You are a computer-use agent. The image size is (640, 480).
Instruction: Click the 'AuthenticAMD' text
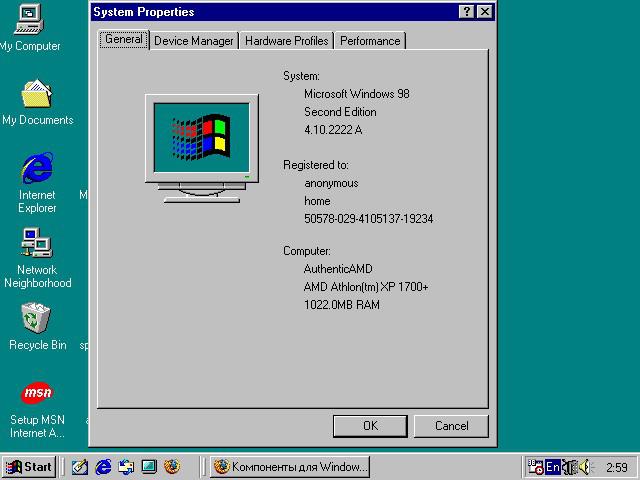pos(338,269)
